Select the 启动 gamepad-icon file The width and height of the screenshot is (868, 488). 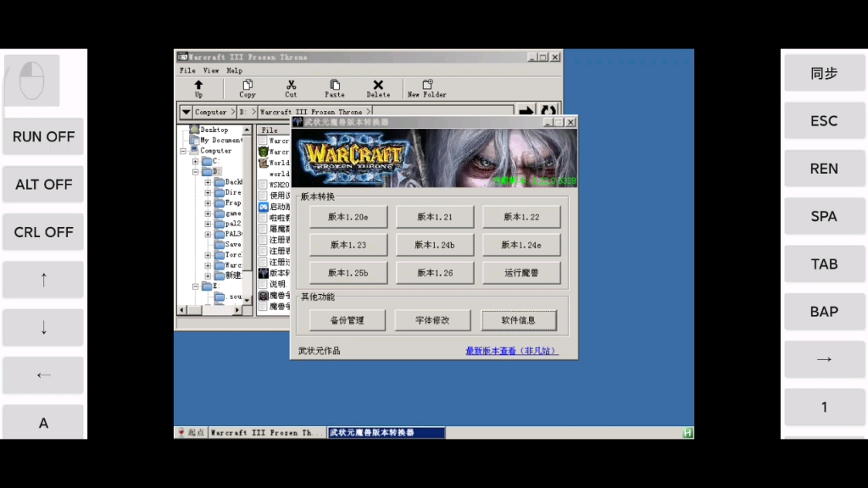coord(264,207)
